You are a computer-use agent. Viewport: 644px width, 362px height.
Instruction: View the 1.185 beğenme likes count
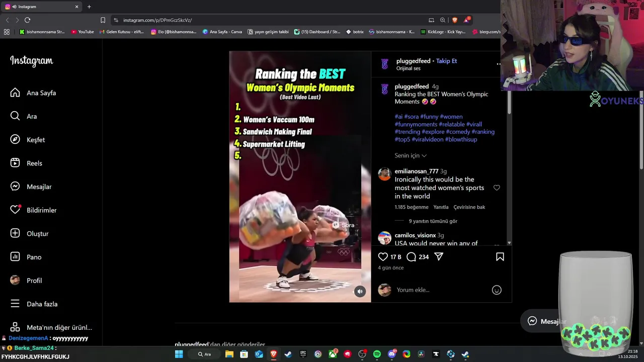(412, 207)
